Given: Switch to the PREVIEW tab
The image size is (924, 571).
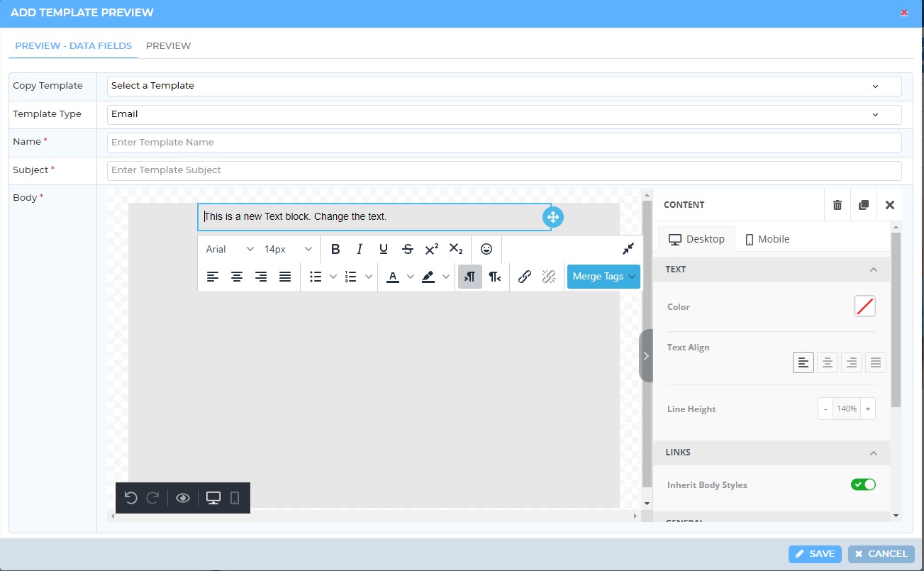Looking at the screenshot, I should pyautogui.click(x=168, y=45).
